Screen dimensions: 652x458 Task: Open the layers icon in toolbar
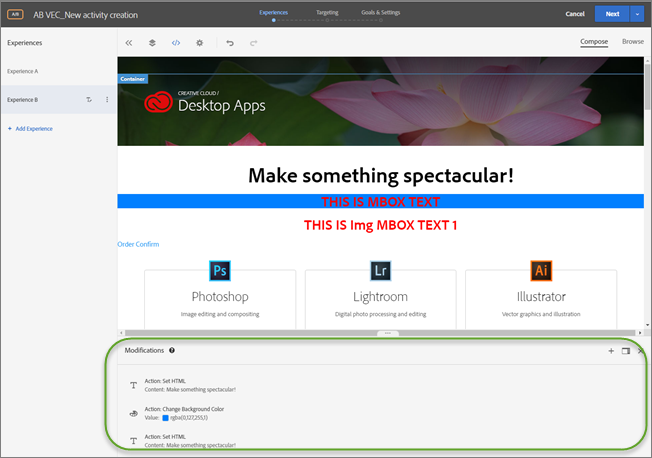point(152,43)
